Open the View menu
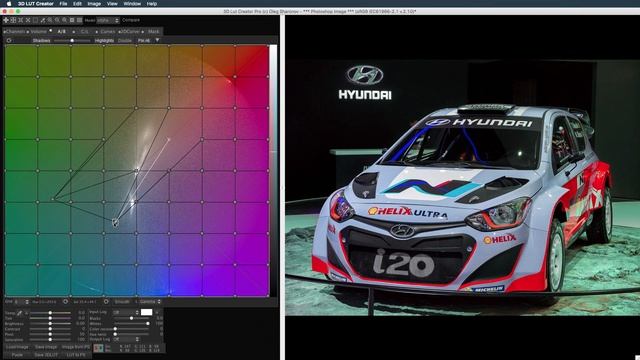640x360 pixels. (112, 4)
